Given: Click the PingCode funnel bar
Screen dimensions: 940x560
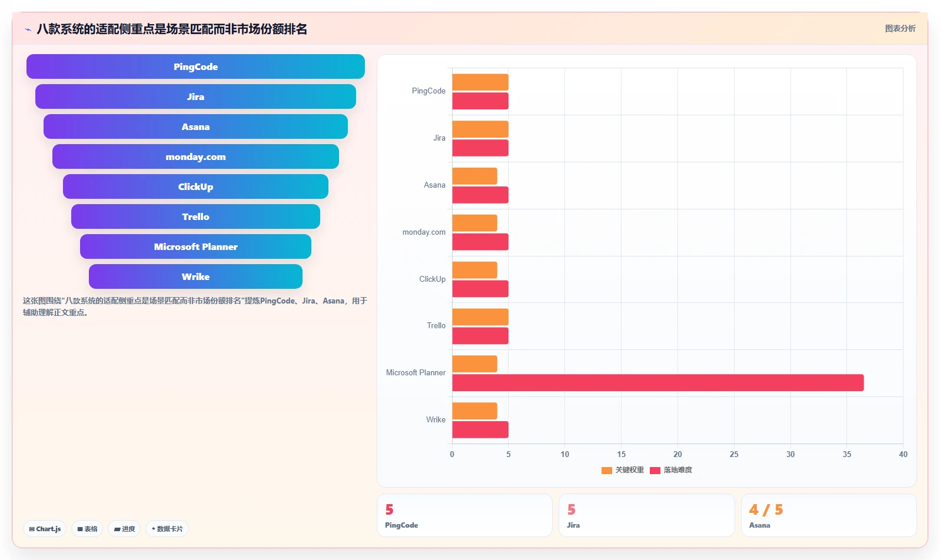Looking at the screenshot, I should tap(195, 66).
